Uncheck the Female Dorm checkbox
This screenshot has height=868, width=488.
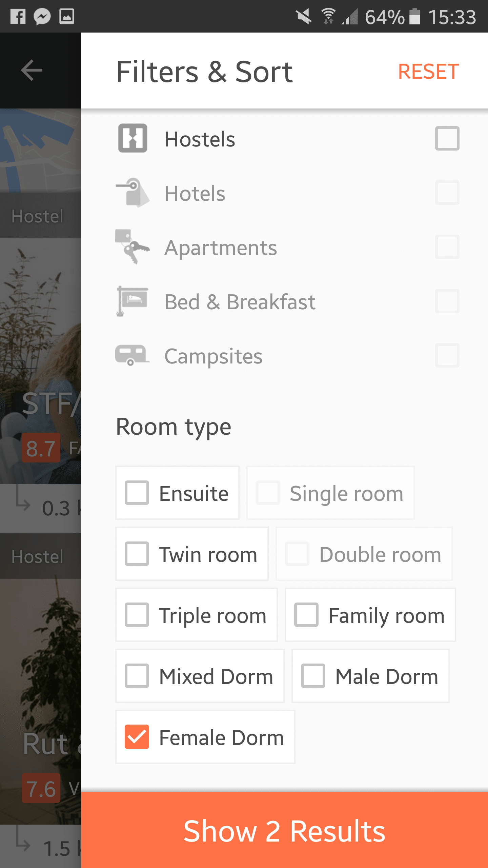[x=137, y=736]
